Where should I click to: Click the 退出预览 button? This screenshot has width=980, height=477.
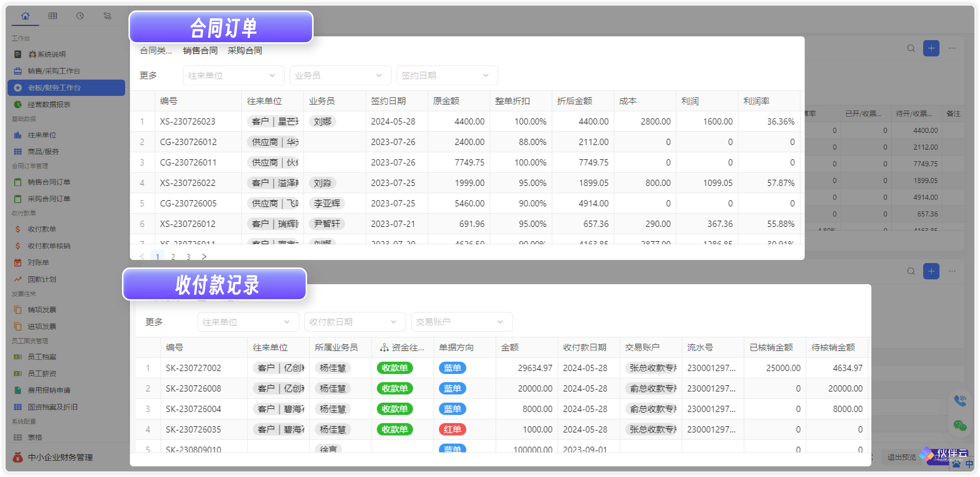[x=901, y=457]
